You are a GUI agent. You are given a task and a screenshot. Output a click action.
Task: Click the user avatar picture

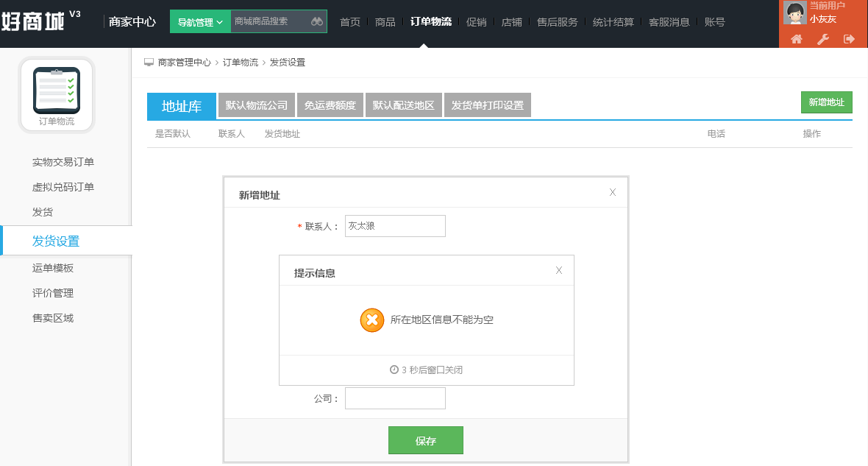pos(795,13)
